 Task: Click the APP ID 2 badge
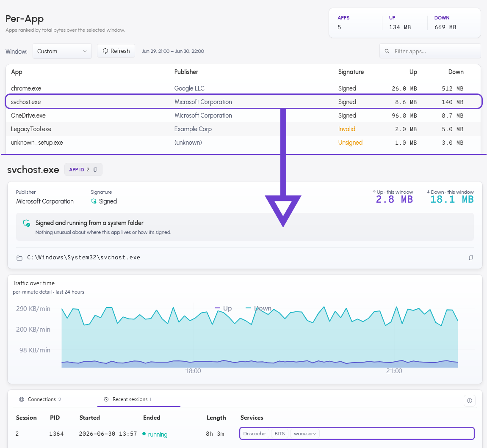pyautogui.click(x=83, y=170)
